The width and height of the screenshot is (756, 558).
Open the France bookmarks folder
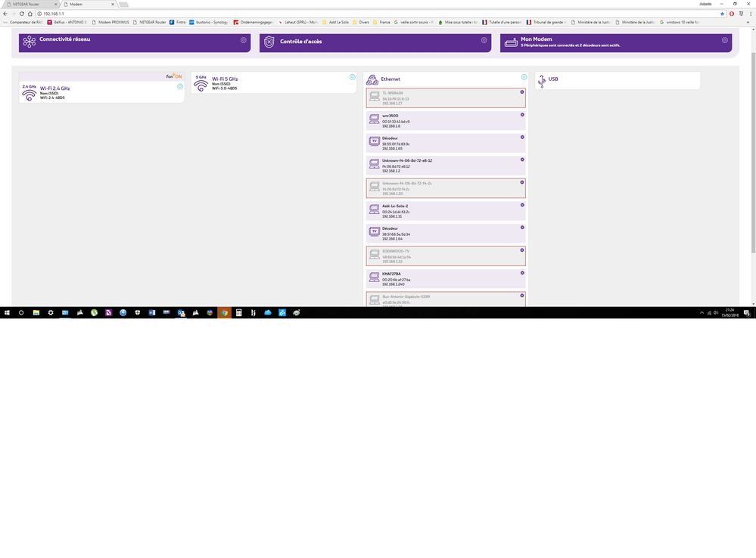381,22
